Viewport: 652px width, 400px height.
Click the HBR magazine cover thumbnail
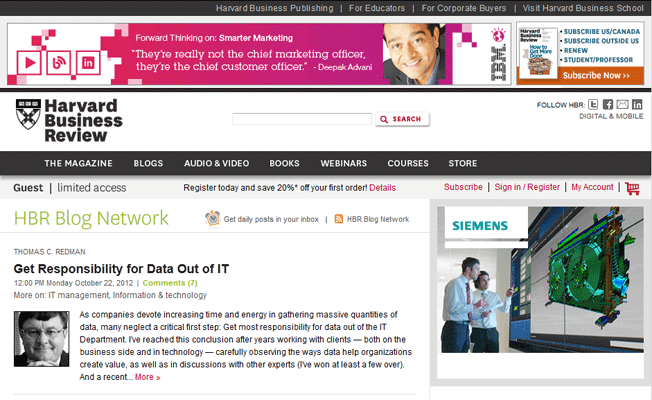coord(538,53)
